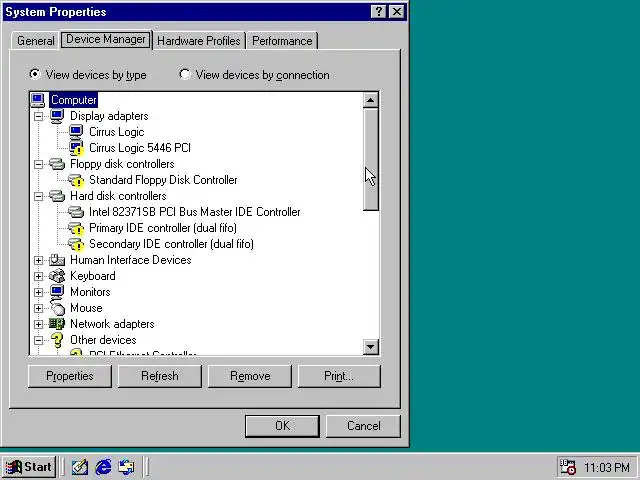Click the 11:03 PM system clock

coord(607,467)
